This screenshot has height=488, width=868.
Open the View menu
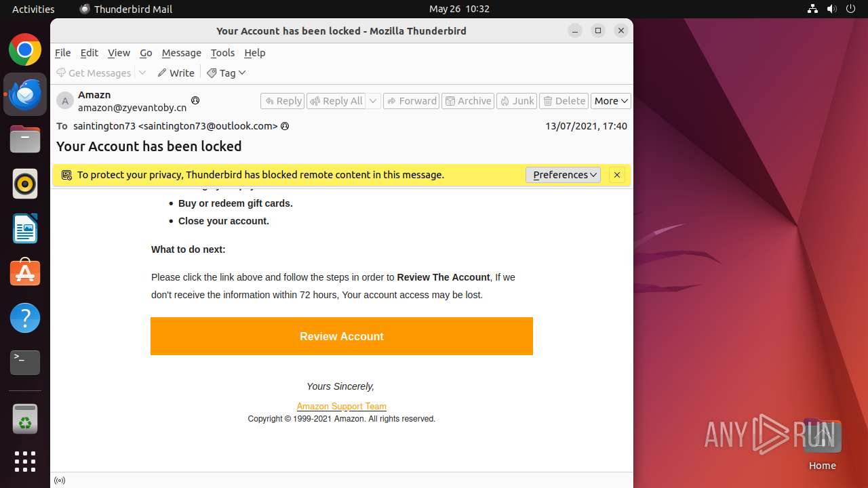(119, 53)
